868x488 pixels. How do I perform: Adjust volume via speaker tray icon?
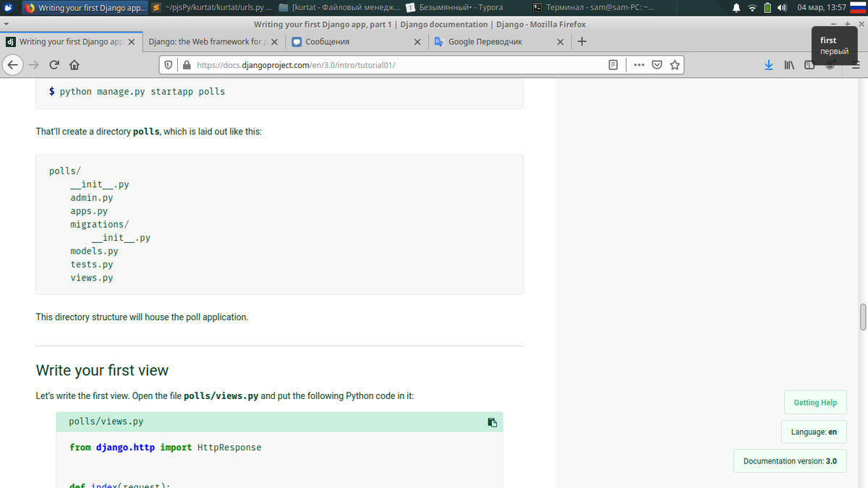[782, 7]
